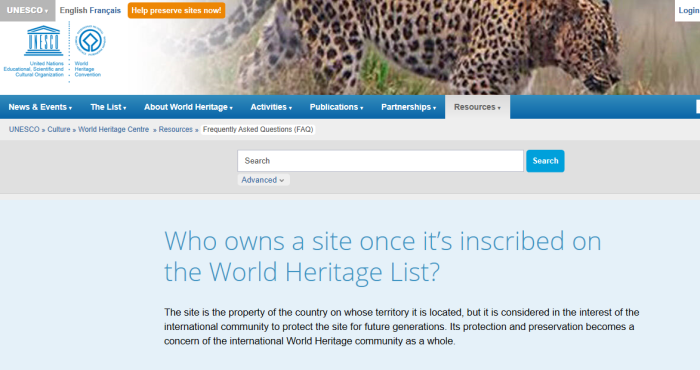Open the Resources menu tab

point(477,107)
